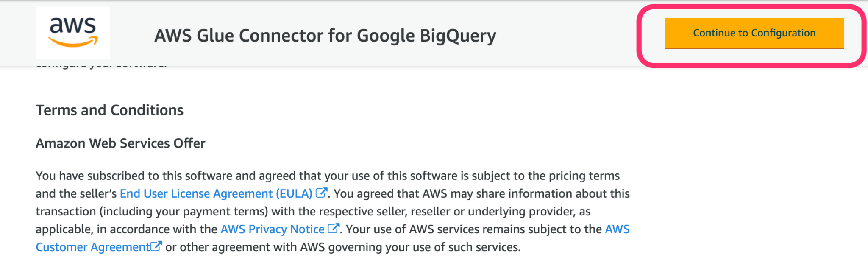Open the EULA via its external-link symbol
The width and height of the screenshot is (868, 260).
click(x=321, y=193)
